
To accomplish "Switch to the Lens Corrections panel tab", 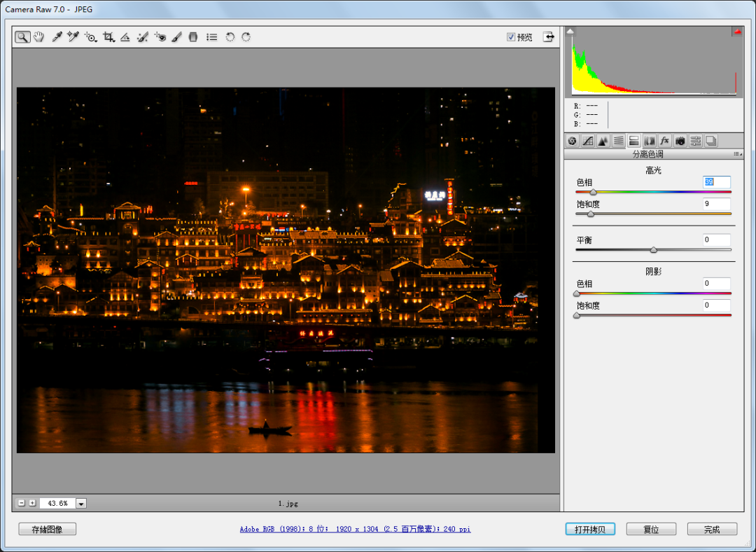I will pyautogui.click(x=650, y=141).
